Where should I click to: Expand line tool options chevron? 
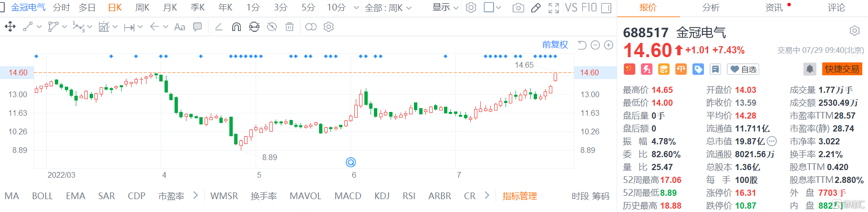click(x=39, y=27)
